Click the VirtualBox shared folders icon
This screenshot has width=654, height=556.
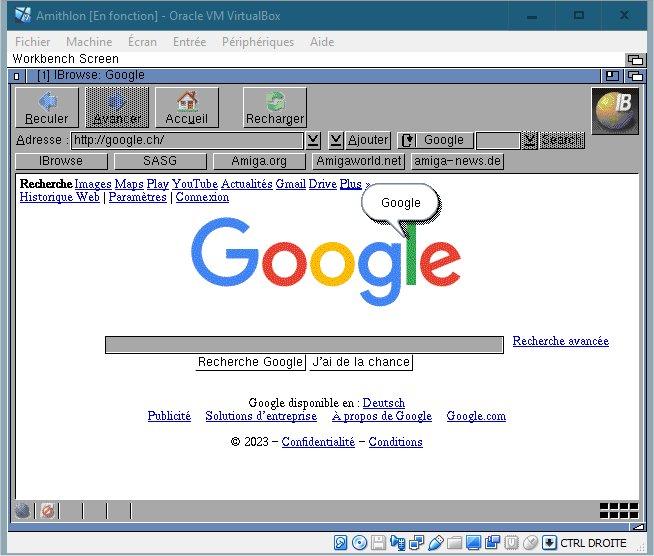click(454, 543)
